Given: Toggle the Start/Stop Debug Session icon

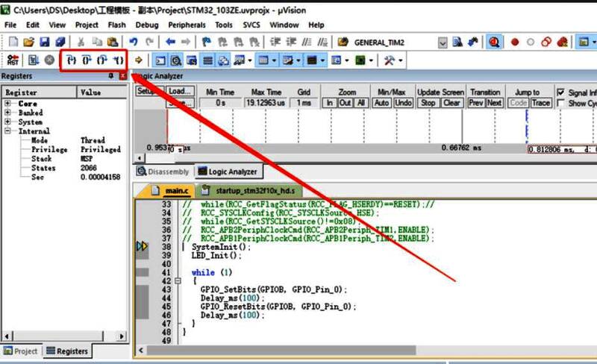Looking at the screenshot, I should [494, 43].
